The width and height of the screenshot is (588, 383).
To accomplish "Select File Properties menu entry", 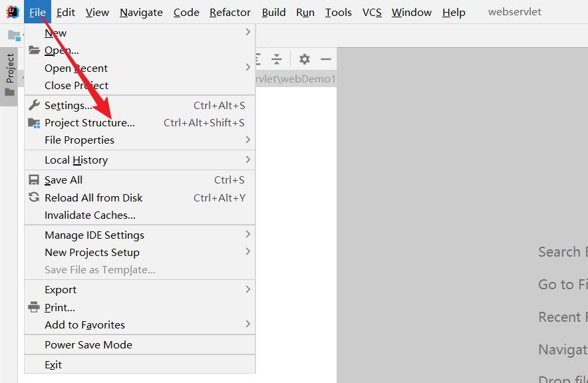I will tap(140, 140).
